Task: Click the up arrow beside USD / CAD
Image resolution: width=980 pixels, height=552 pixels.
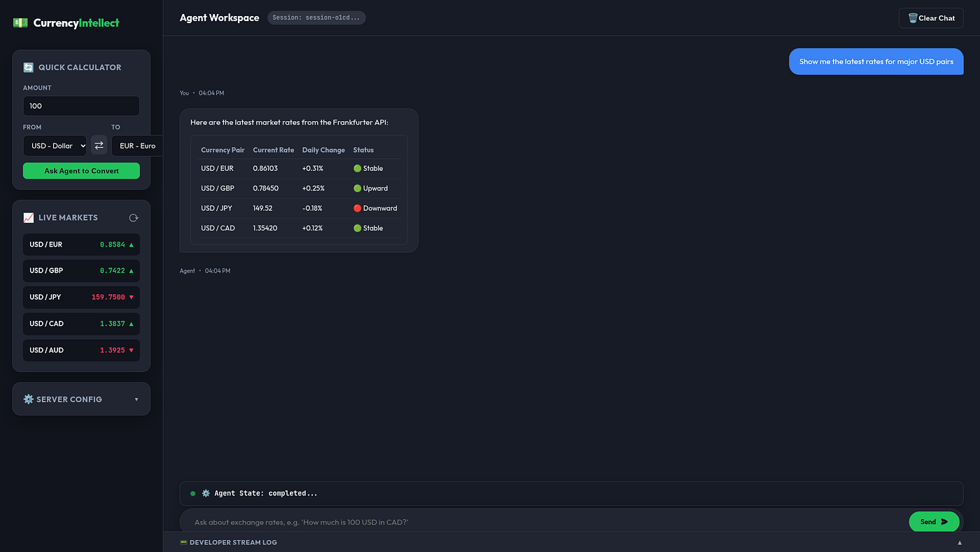Action: [x=131, y=324]
